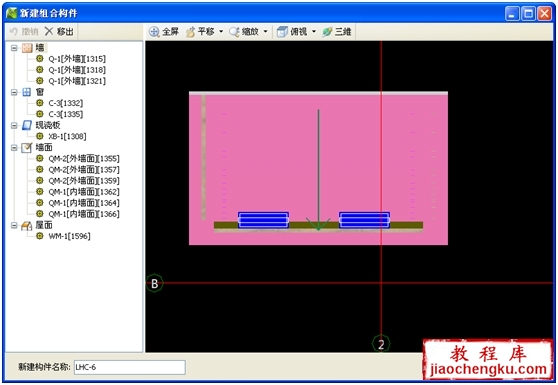The height and width of the screenshot is (385, 558).
Task: Click axis label B in canvas
Action: point(154,284)
